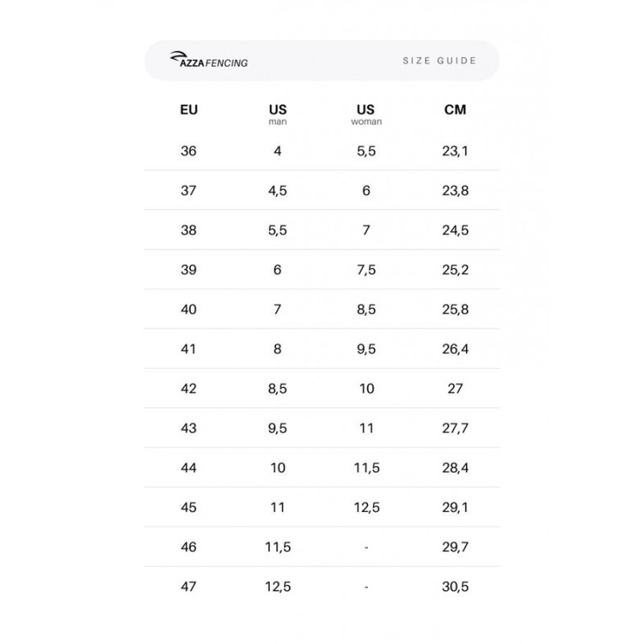Click the dash in the EU 46 row
The height and width of the screenshot is (644, 644).
[x=366, y=547]
